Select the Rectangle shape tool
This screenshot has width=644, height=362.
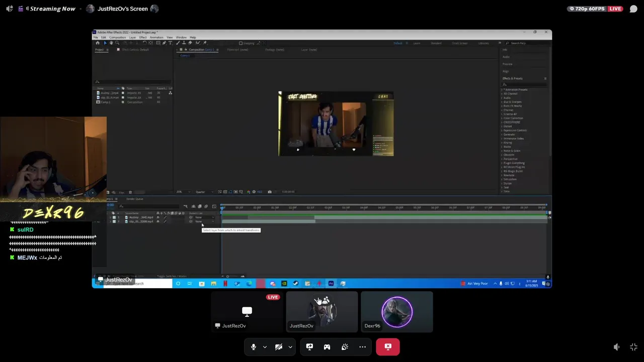(x=158, y=43)
